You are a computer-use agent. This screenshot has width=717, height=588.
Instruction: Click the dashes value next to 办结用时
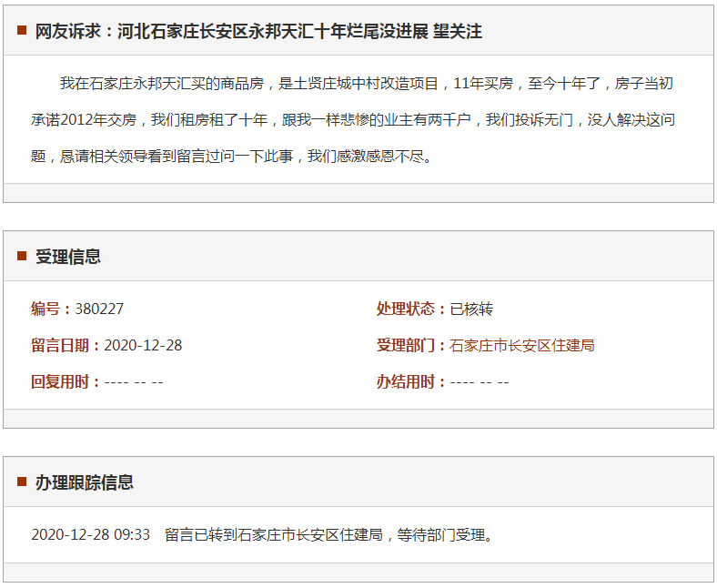point(480,382)
